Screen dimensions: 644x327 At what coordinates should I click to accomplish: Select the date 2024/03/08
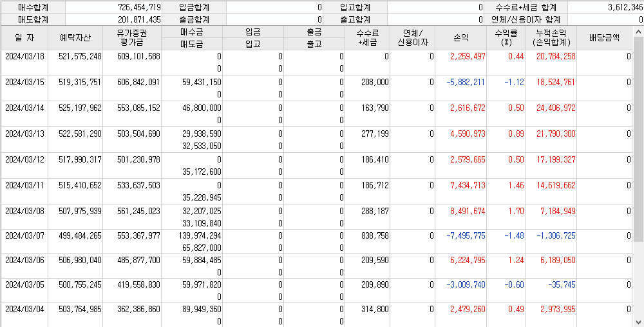coord(24,211)
